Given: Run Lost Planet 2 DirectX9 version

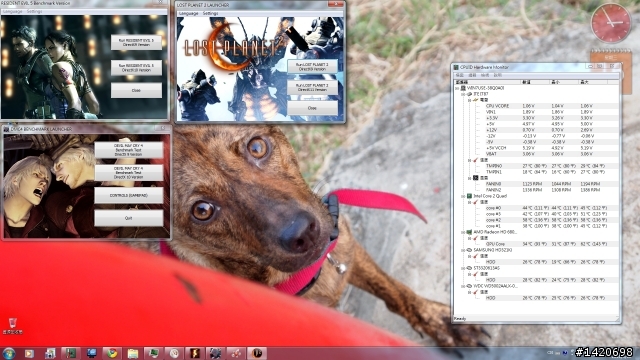Looking at the screenshot, I should pos(312,67).
